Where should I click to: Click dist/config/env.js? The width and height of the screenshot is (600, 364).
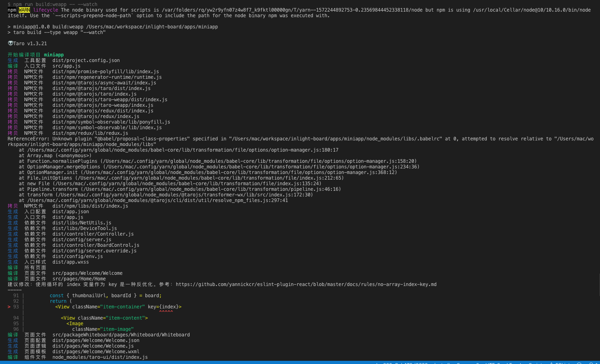78,256
